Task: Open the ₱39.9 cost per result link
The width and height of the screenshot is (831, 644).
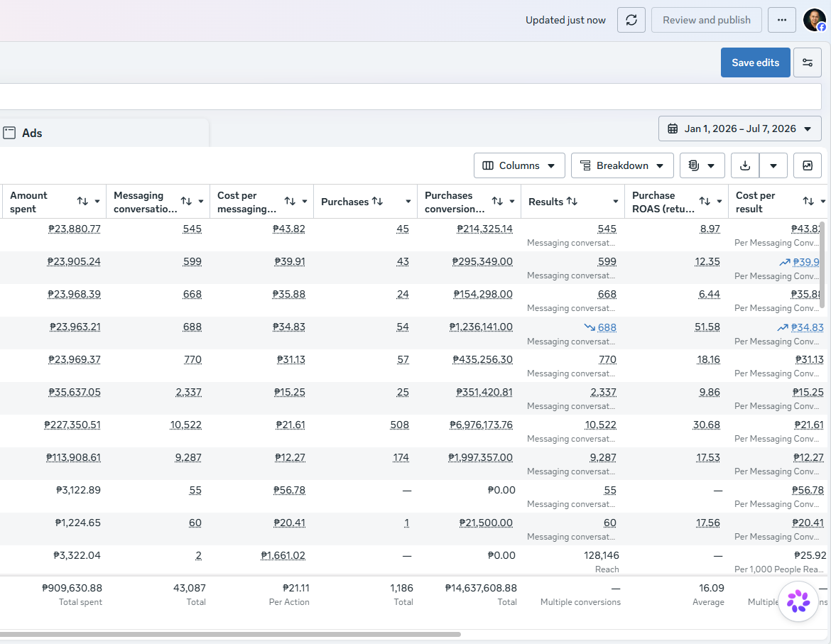Action: click(805, 261)
